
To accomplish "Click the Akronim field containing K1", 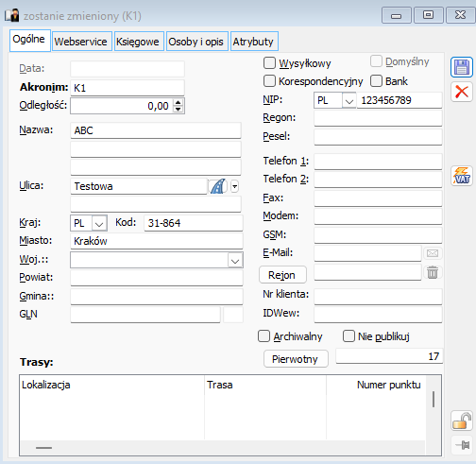I will pos(127,88).
